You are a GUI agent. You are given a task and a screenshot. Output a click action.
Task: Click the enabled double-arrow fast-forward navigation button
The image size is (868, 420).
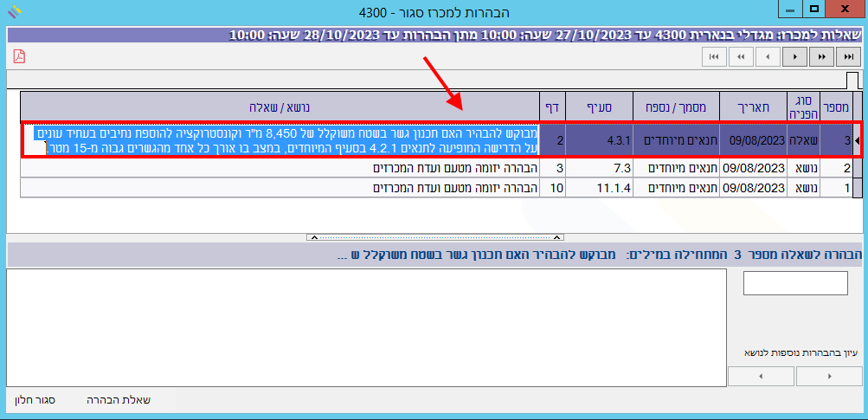coord(820,56)
